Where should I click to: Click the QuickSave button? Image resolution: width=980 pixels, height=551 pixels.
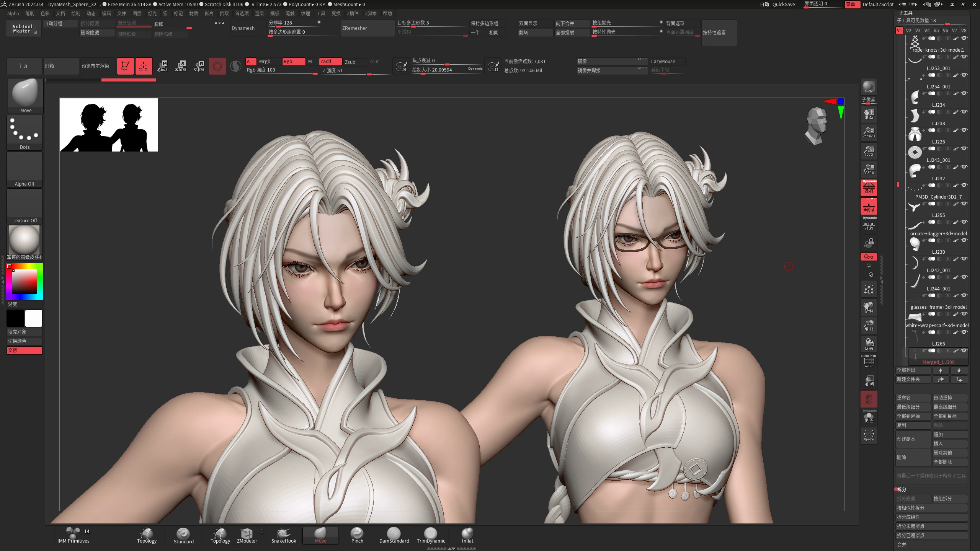pyautogui.click(x=784, y=4)
